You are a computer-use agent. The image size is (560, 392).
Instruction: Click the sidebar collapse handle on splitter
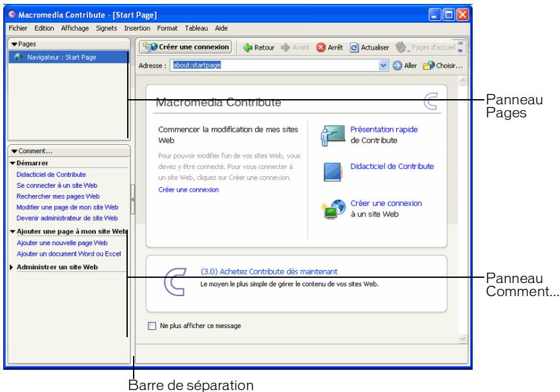click(x=132, y=199)
